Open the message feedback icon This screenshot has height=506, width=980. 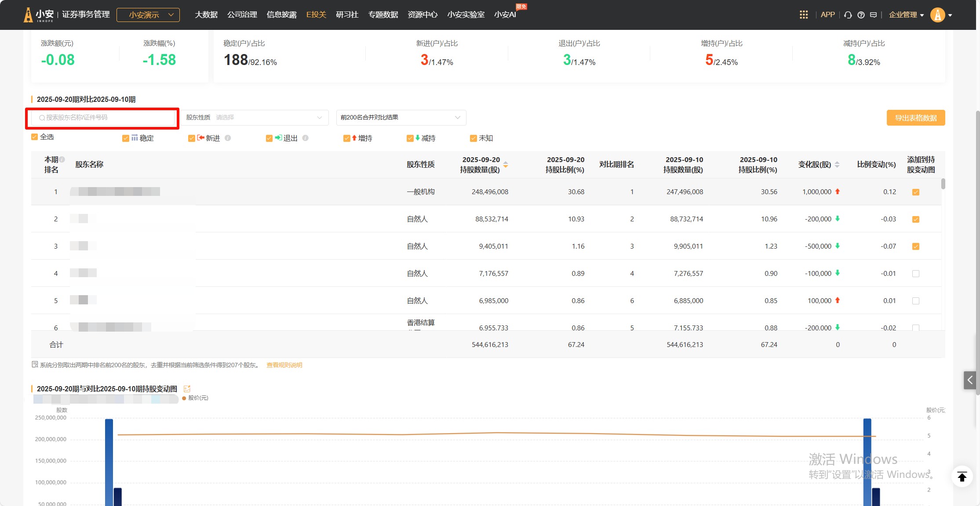click(874, 15)
